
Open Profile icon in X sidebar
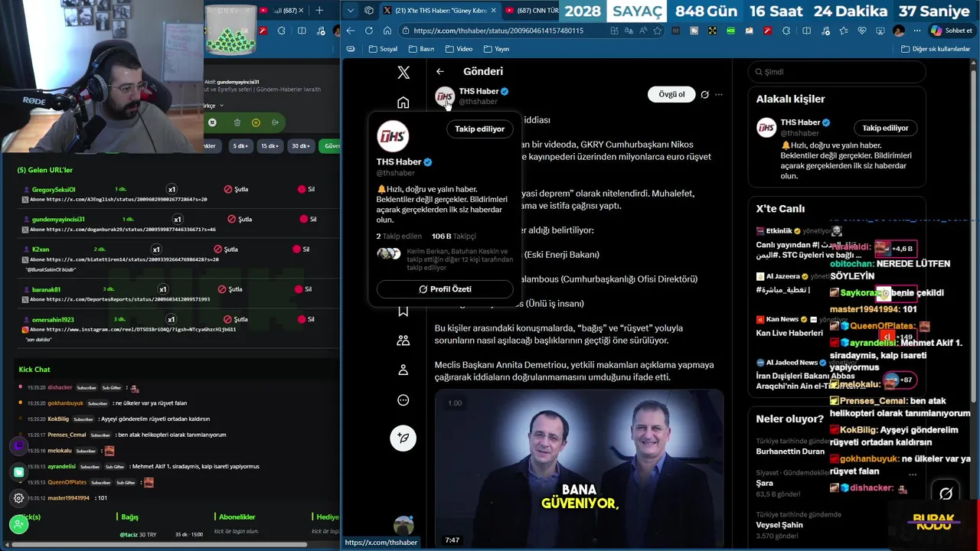point(403,370)
